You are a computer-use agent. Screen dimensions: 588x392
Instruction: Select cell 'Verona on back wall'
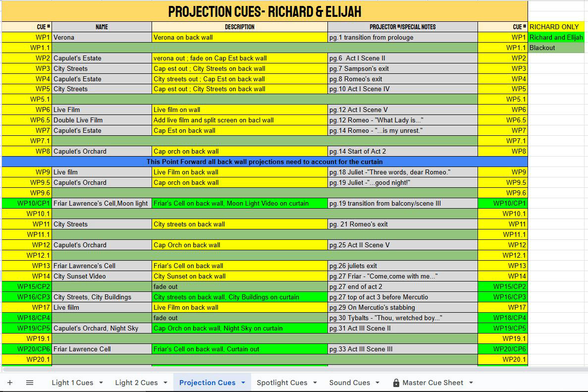pyautogui.click(x=240, y=37)
